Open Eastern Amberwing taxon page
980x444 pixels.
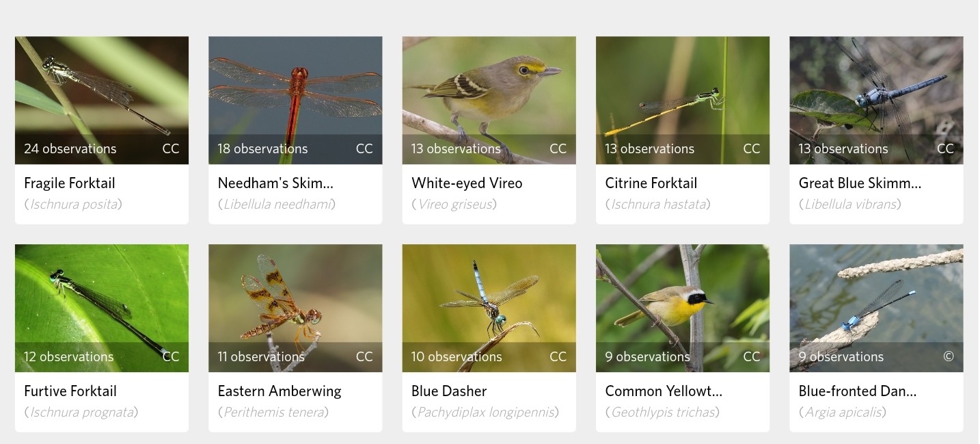[280, 391]
